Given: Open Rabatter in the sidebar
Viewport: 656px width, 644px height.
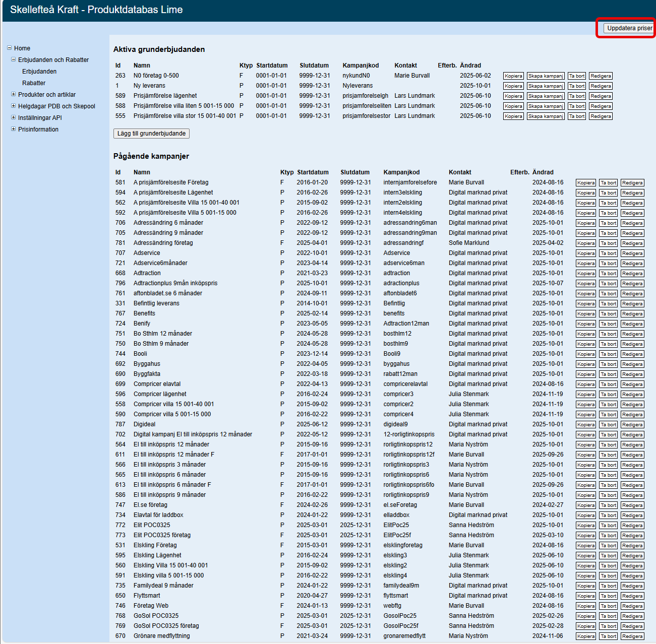Looking at the screenshot, I should click(34, 83).
